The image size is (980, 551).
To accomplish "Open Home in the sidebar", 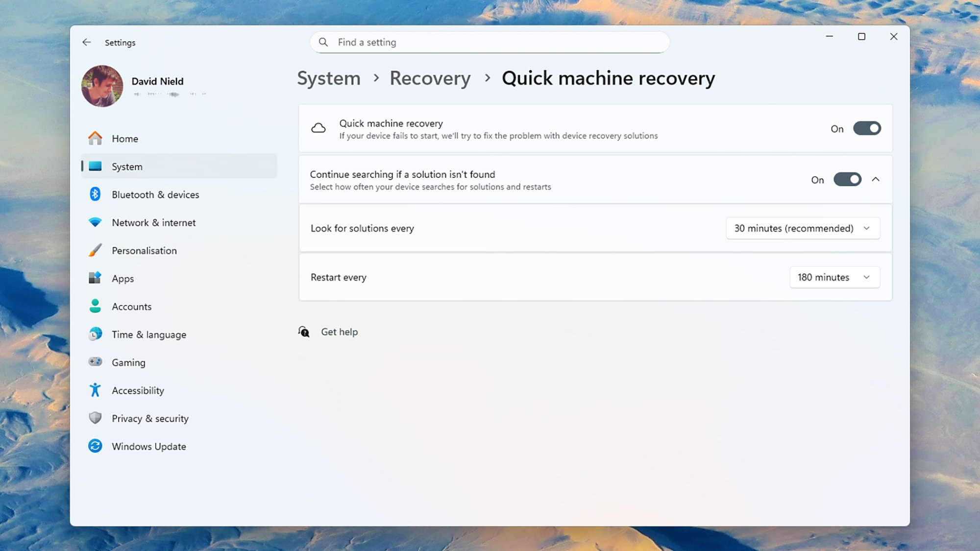I will click(179, 139).
